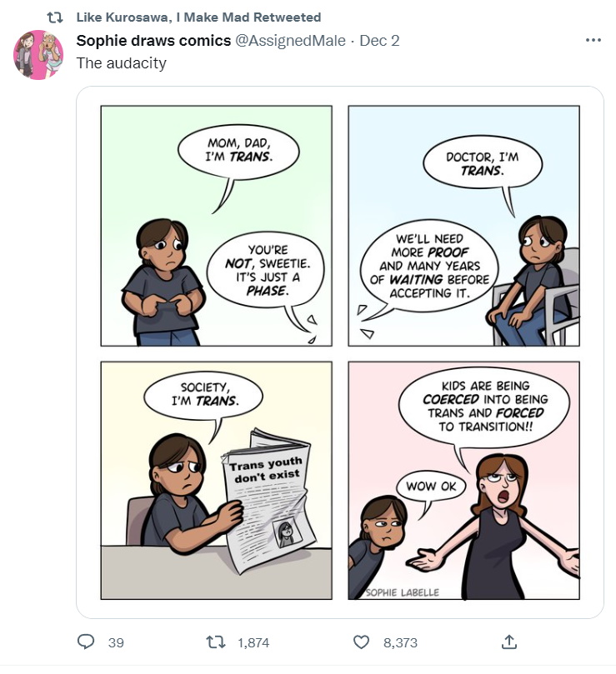Image resolution: width=616 pixels, height=674 pixels.
Task: Open the "Society, I'm trans" comic panel
Action: coord(216,480)
